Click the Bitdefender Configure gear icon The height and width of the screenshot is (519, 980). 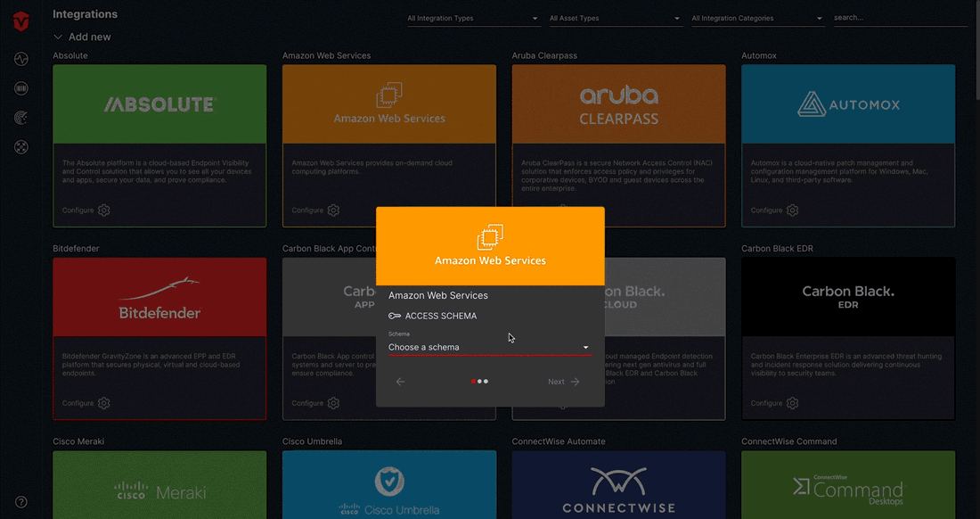pos(103,403)
